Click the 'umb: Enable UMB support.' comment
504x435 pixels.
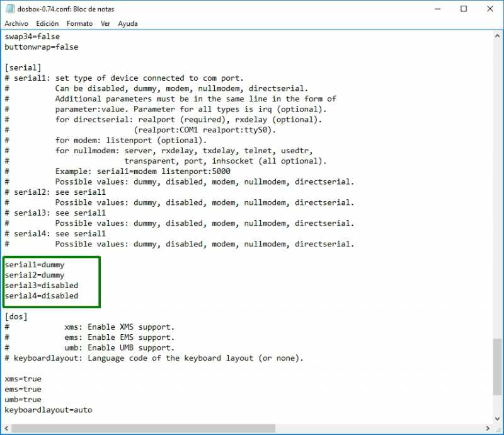coord(119,348)
